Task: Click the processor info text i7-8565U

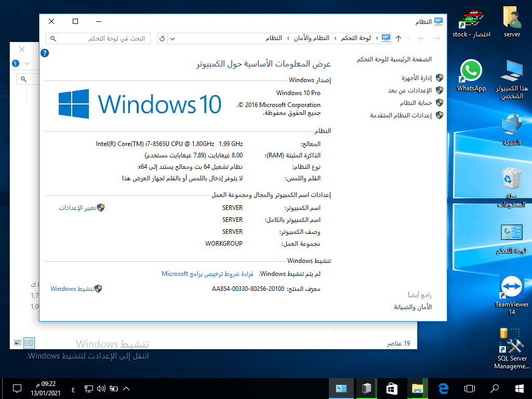Action: (x=169, y=144)
